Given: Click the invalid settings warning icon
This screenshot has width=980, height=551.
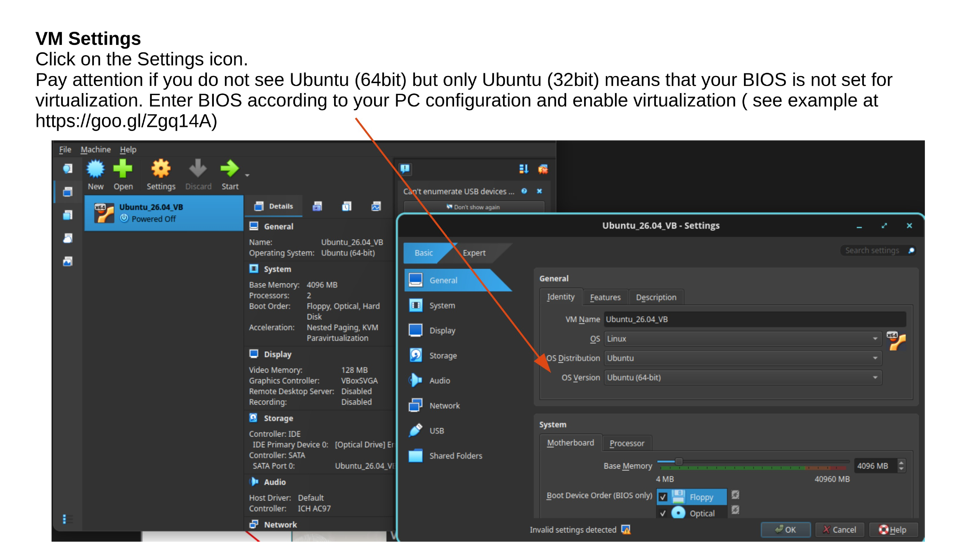Looking at the screenshot, I should [626, 530].
